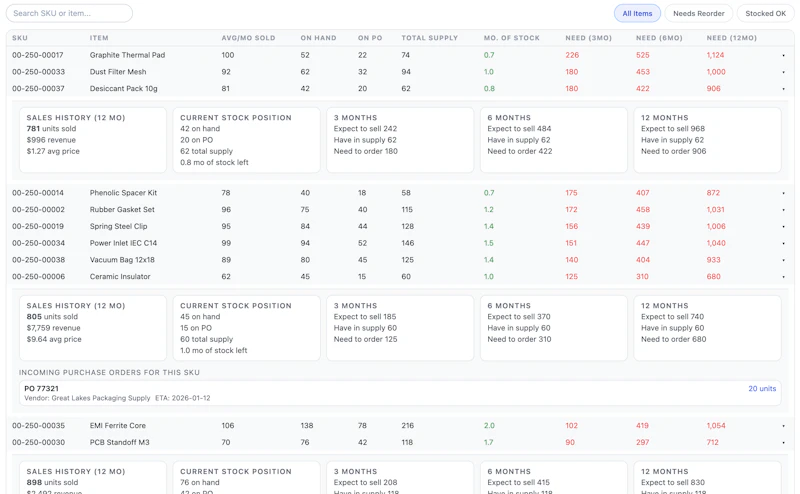This screenshot has width=800, height=494.
Task: Focus the Search SKU or item field
Action: (69, 13)
